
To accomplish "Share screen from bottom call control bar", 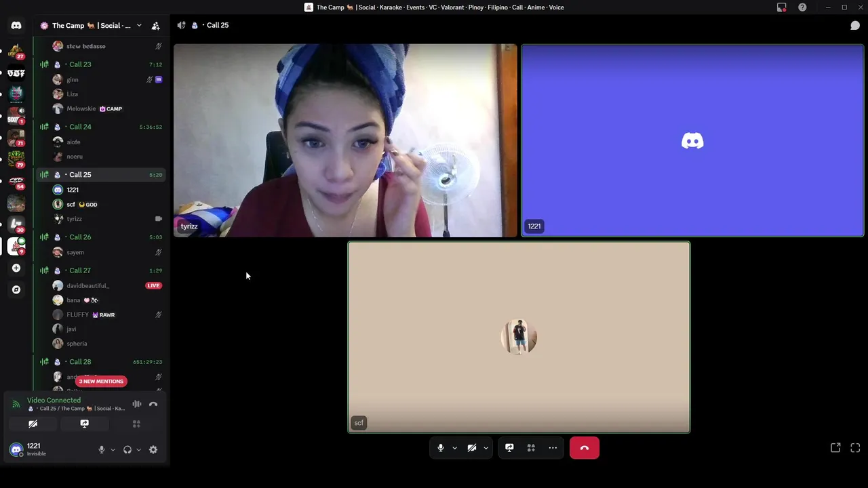I will pos(509,448).
